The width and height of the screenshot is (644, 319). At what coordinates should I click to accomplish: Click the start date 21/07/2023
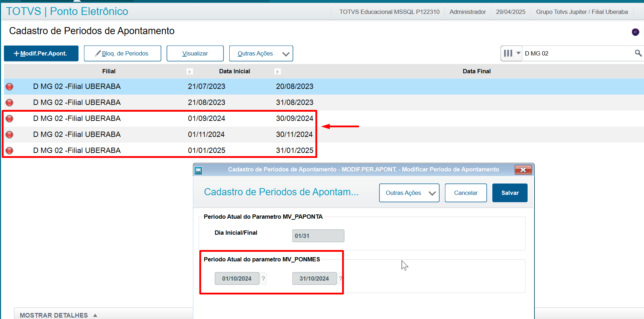(206, 86)
